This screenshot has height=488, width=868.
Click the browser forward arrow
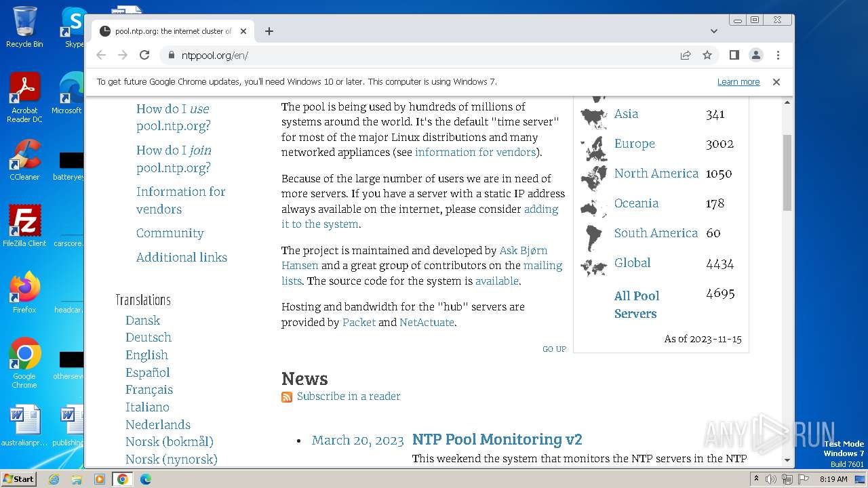click(123, 56)
